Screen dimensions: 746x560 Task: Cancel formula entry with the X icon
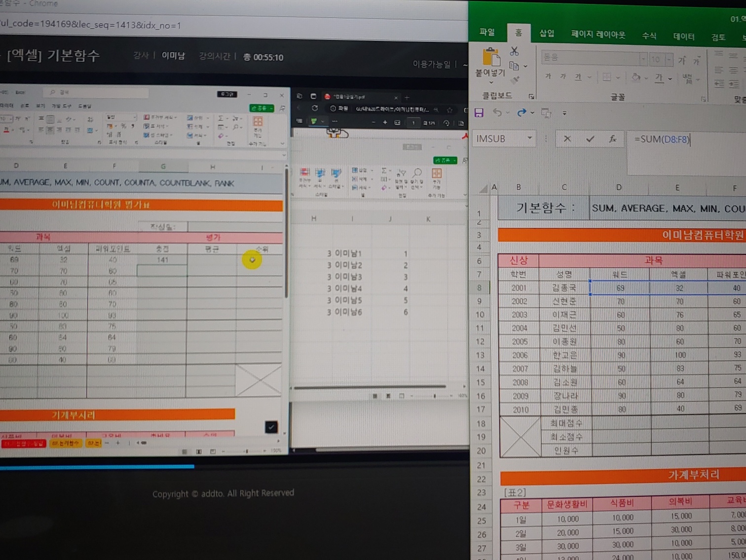(x=567, y=139)
